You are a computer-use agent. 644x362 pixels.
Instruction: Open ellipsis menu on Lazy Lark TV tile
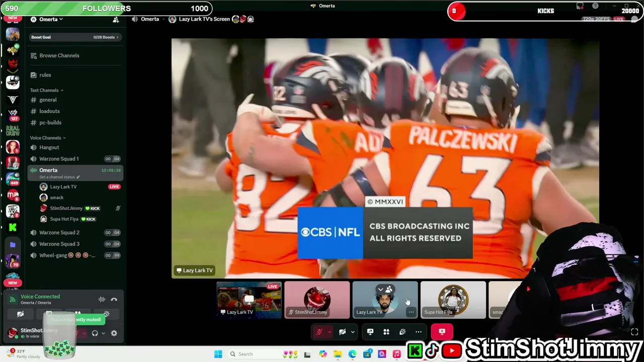411,312
